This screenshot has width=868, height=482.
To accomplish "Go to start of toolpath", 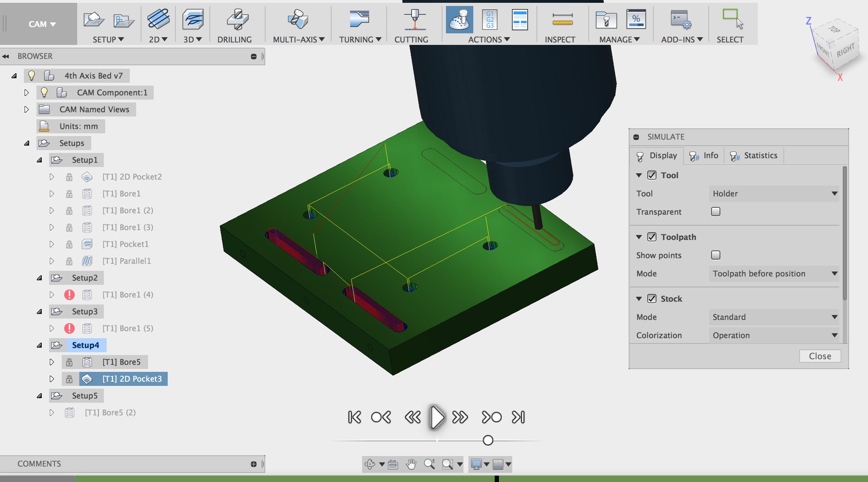I will click(x=354, y=417).
